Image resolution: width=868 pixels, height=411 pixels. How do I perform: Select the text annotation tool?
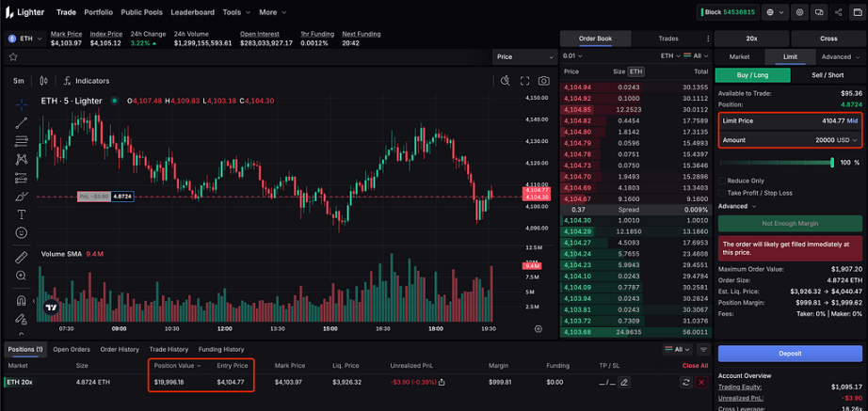tap(21, 214)
